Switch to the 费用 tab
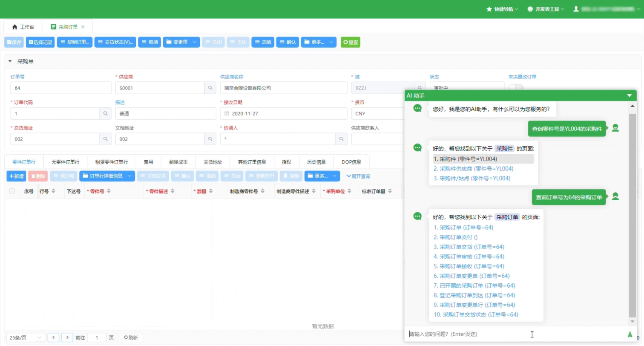Image resolution: width=644 pixels, height=346 pixels. click(x=149, y=162)
